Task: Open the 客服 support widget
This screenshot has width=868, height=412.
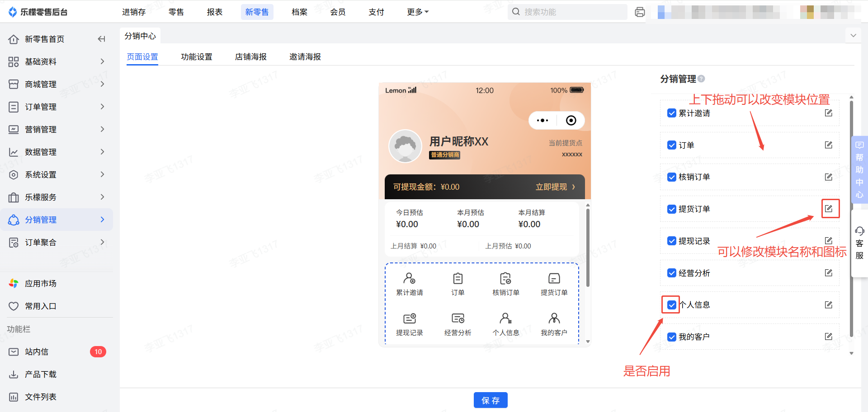Action: click(x=859, y=243)
